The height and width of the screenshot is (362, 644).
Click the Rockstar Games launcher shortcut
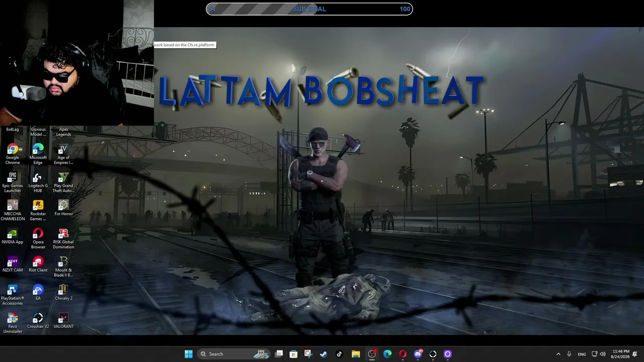38,211
